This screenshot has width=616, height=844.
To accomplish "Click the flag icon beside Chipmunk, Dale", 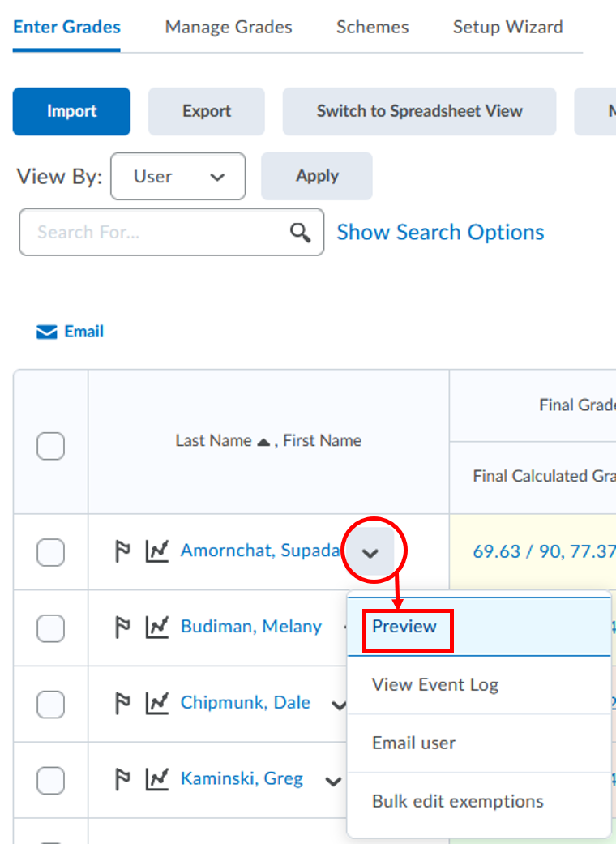I will point(122,703).
